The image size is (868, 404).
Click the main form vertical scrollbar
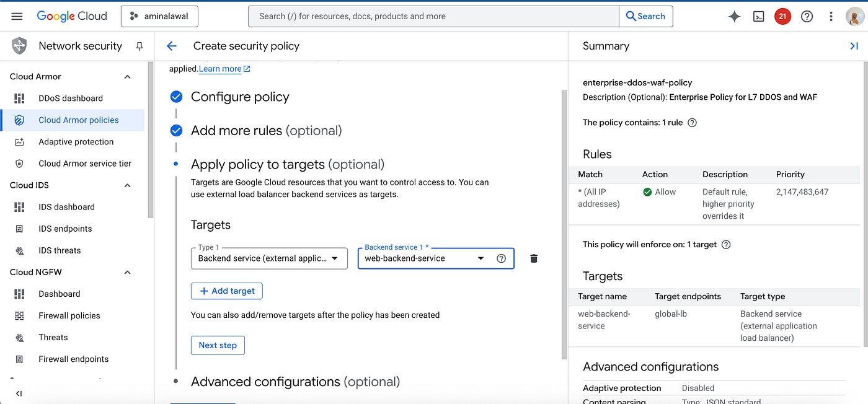click(x=564, y=224)
